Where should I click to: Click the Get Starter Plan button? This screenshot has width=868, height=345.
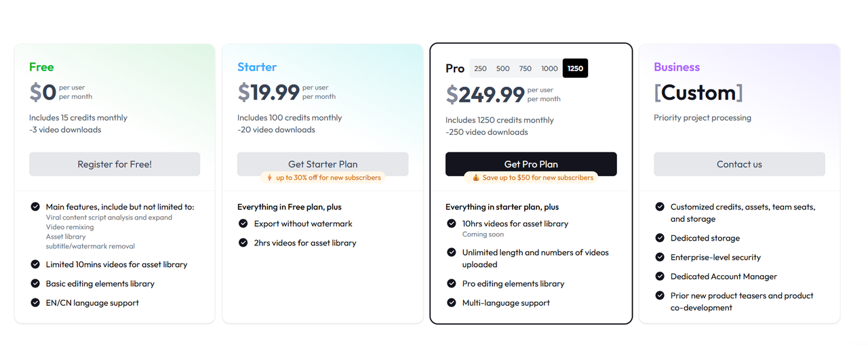(323, 164)
